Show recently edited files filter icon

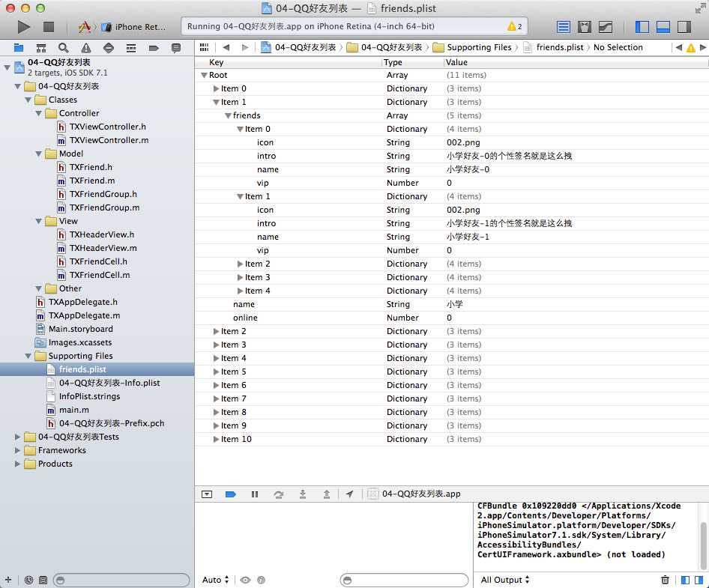click(29, 580)
